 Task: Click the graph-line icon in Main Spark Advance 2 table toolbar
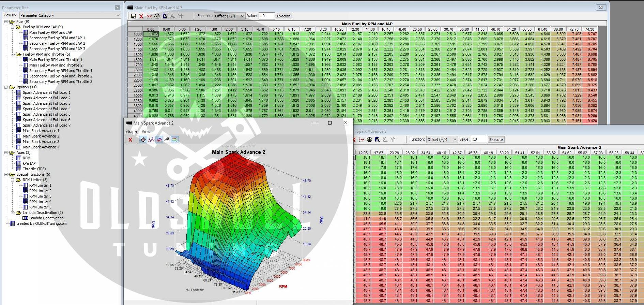pos(362,140)
